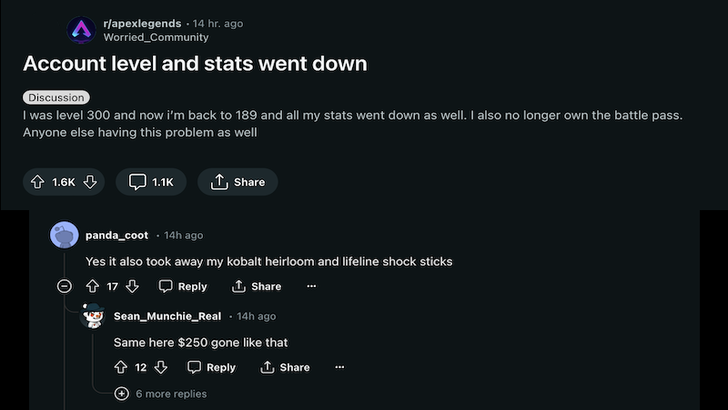The height and width of the screenshot is (410, 728).
Task: Share the main post
Action: [x=237, y=182]
